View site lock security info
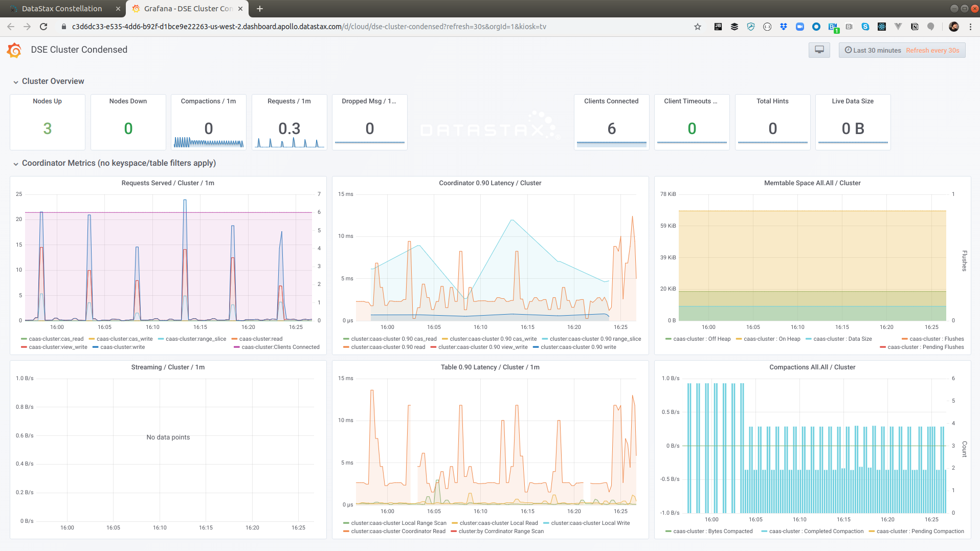 point(64,27)
